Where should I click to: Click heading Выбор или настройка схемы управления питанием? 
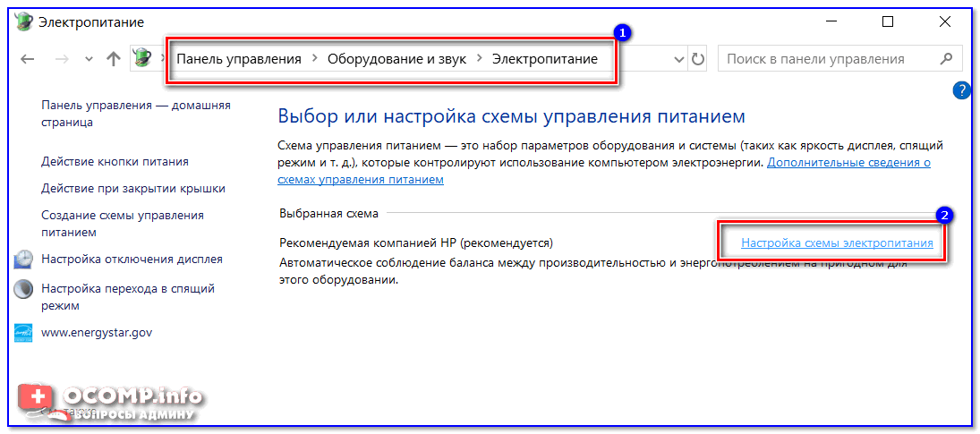[512, 116]
